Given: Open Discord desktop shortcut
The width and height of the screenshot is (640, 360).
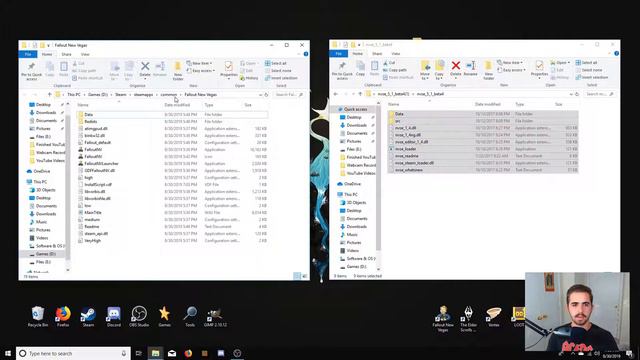Looking at the screenshot, I should (x=113, y=317).
